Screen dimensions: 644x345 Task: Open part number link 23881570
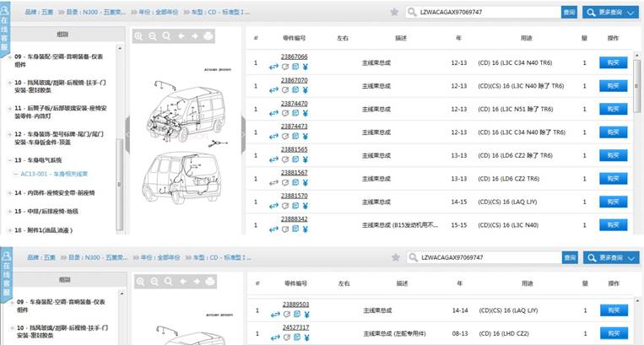pos(294,196)
